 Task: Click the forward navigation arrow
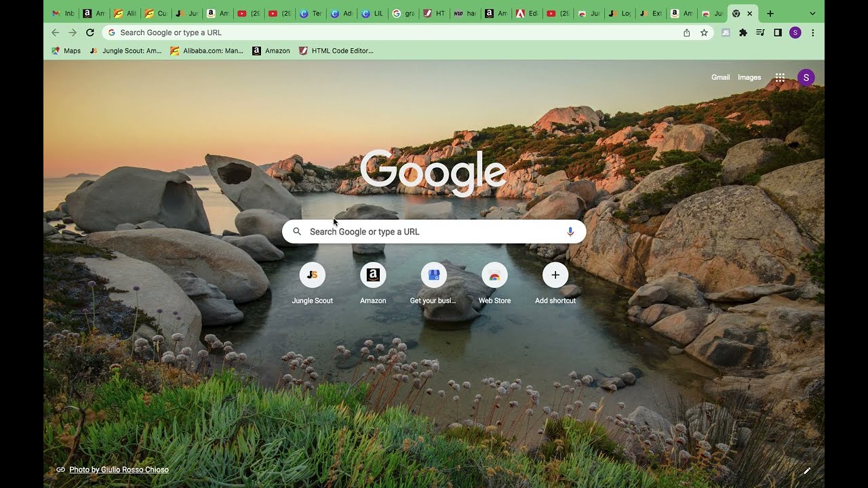pyautogui.click(x=73, y=33)
